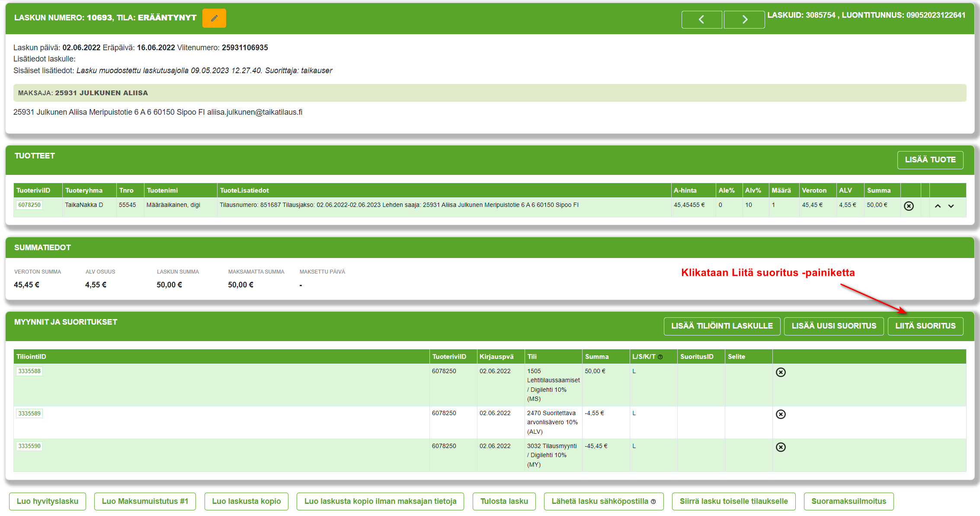Click Luo hyvityslasku button
980x516 pixels.
[48, 501]
